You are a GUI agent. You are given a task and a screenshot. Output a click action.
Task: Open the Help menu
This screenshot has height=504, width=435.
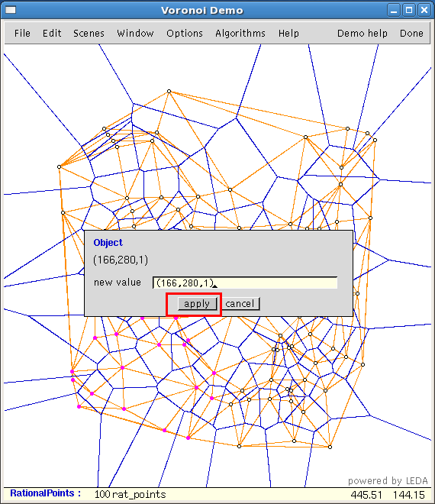pos(288,34)
